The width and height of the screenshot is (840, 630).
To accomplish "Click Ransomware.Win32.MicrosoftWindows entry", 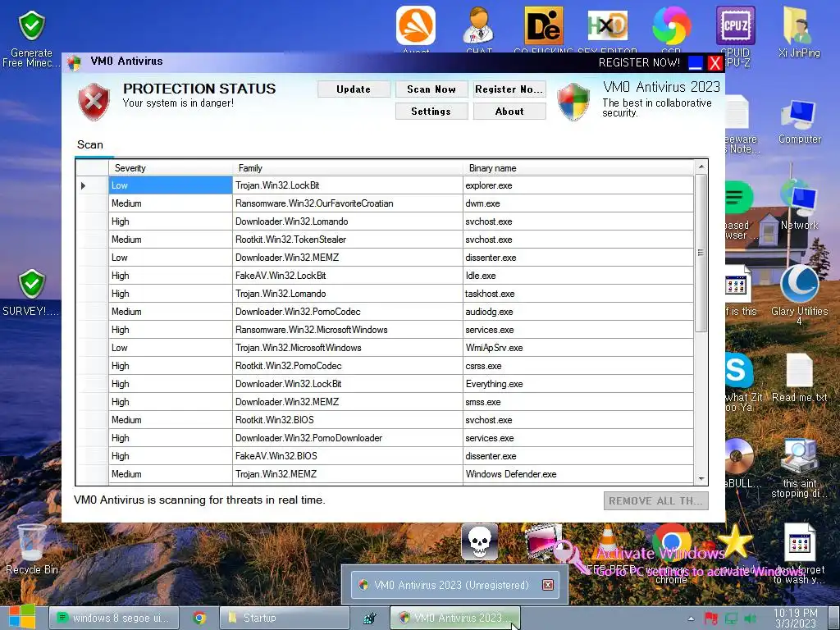I will coord(348,330).
